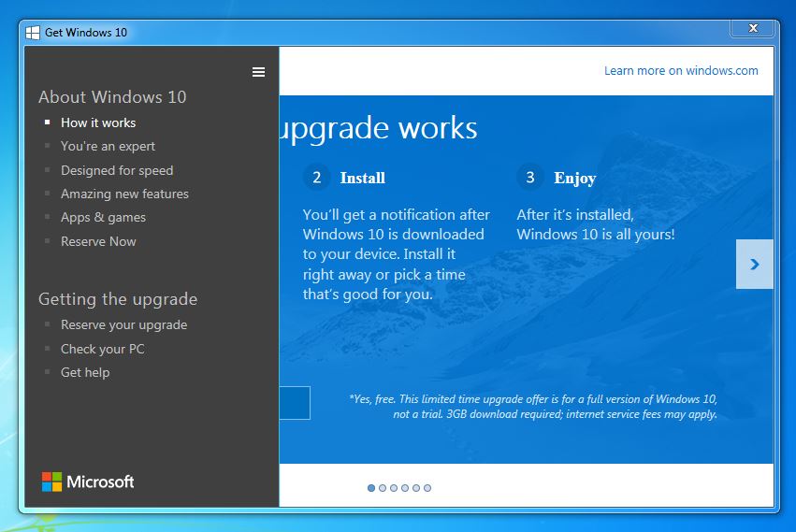This screenshot has height=532, width=796.
Task: Select Reserve your upgrade item
Action: [123, 324]
